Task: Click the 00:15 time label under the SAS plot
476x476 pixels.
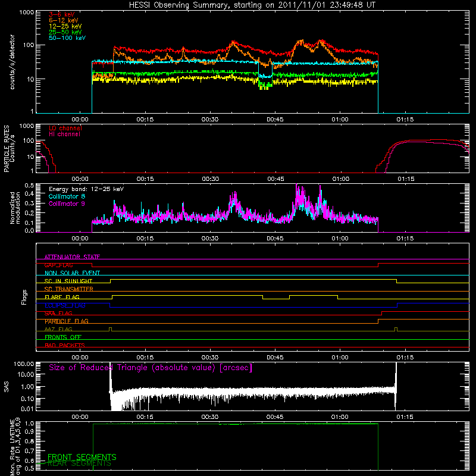Action: [x=145, y=417]
